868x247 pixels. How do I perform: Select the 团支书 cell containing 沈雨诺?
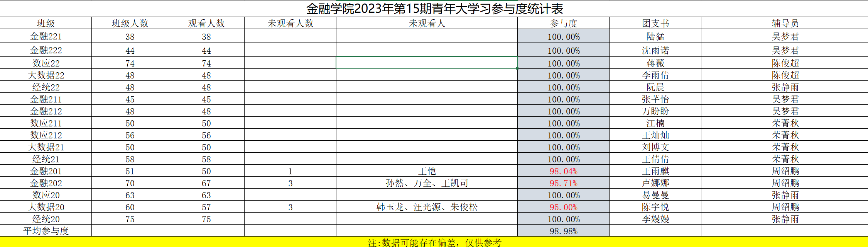(655, 50)
